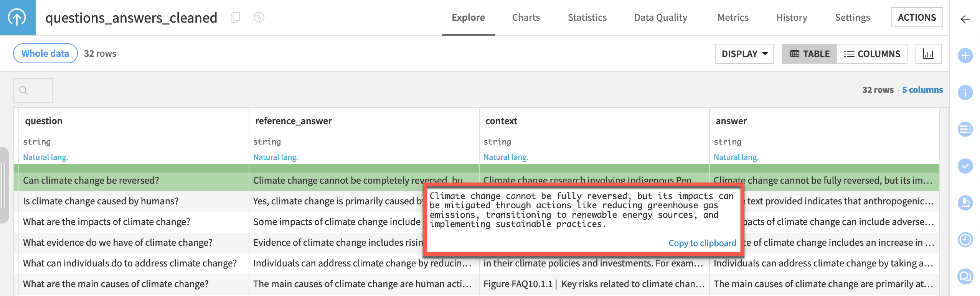This screenshot has height=296, width=980.
Task: Click Copy to clipboard in the popup
Action: 702,243
